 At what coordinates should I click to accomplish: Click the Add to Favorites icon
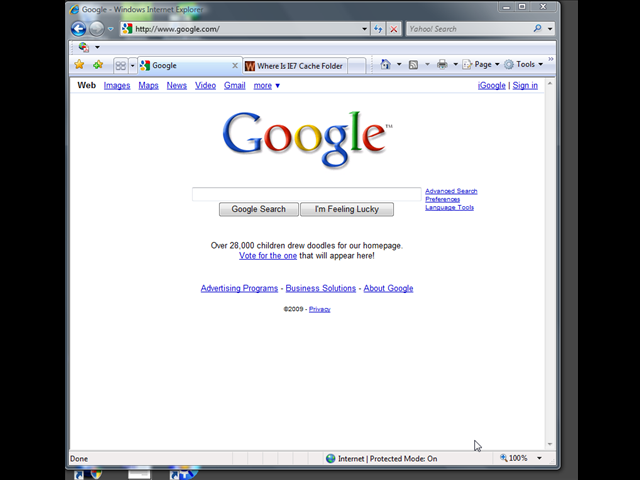point(98,64)
